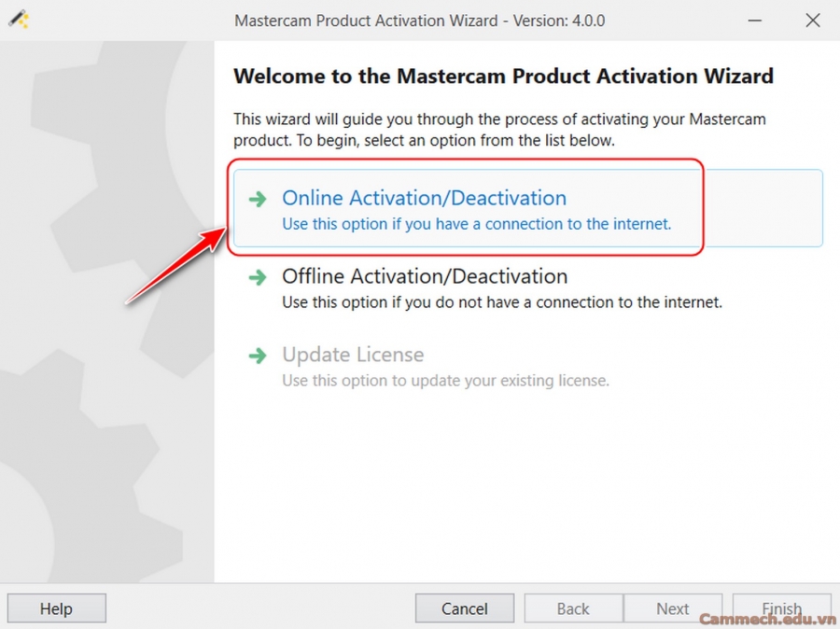Image resolution: width=840 pixels, height=629 pixels.
Task: Click the wizard wand icon in title bar
Action: click(18, 20)
